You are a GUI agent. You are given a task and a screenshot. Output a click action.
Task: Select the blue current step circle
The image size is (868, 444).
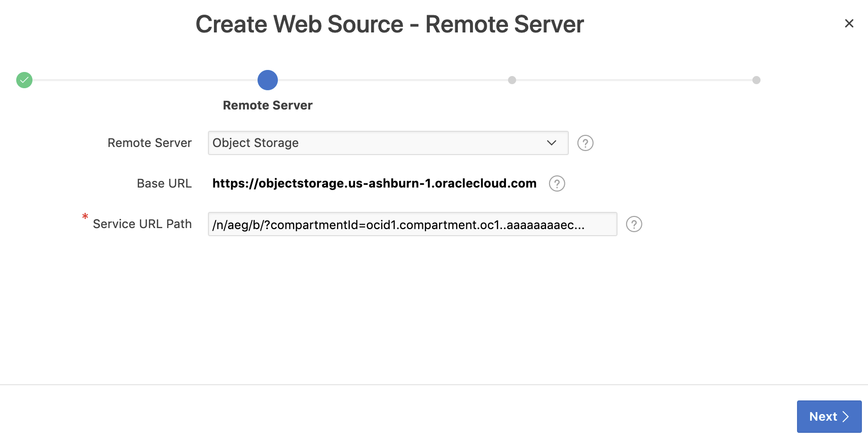[x=268, y=80]
